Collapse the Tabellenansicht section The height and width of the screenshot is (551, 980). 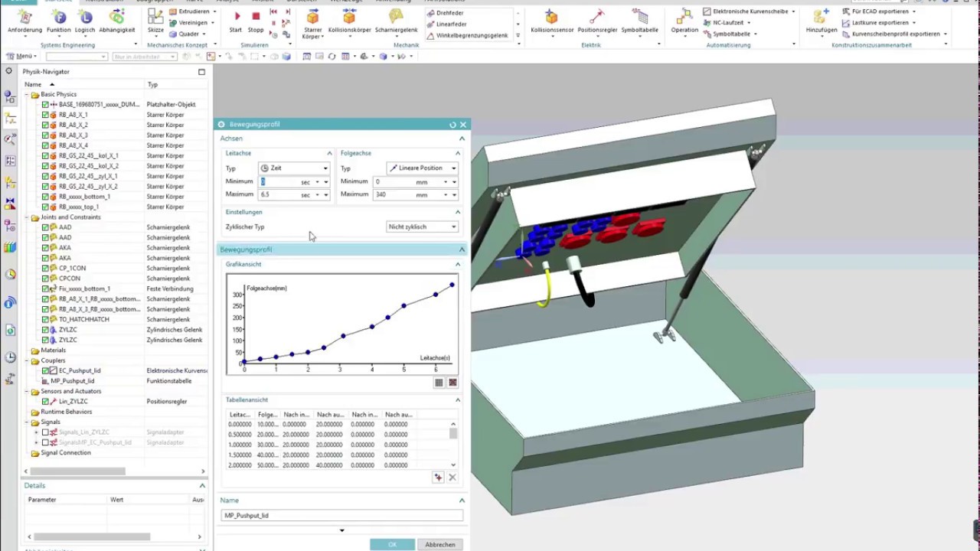pyautogui.click(x=458, y=400)
